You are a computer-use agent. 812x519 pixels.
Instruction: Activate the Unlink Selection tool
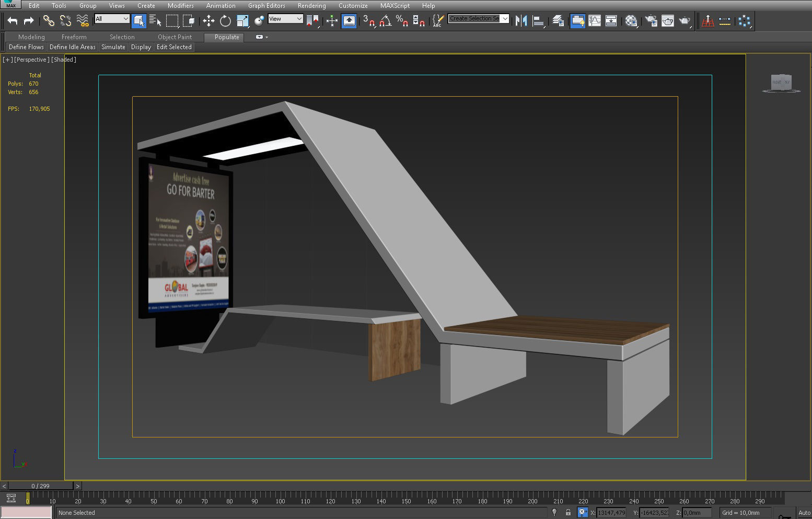[x=65, y=21]
